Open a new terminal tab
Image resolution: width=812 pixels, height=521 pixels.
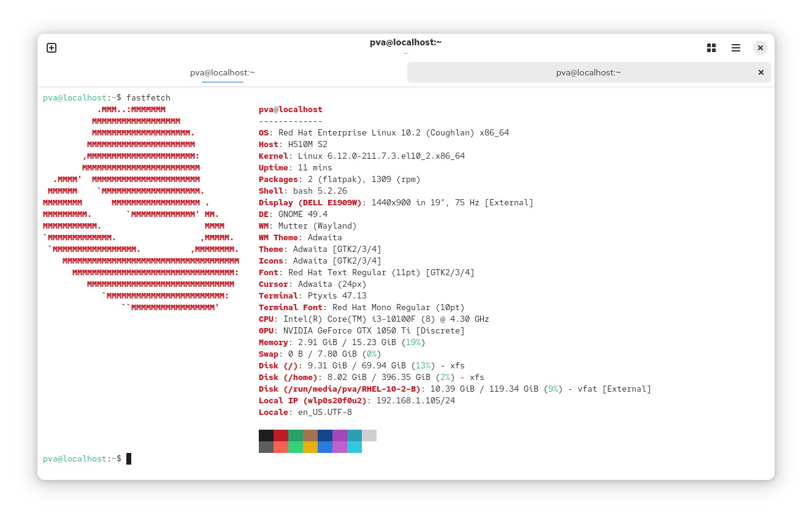(52, 48)
